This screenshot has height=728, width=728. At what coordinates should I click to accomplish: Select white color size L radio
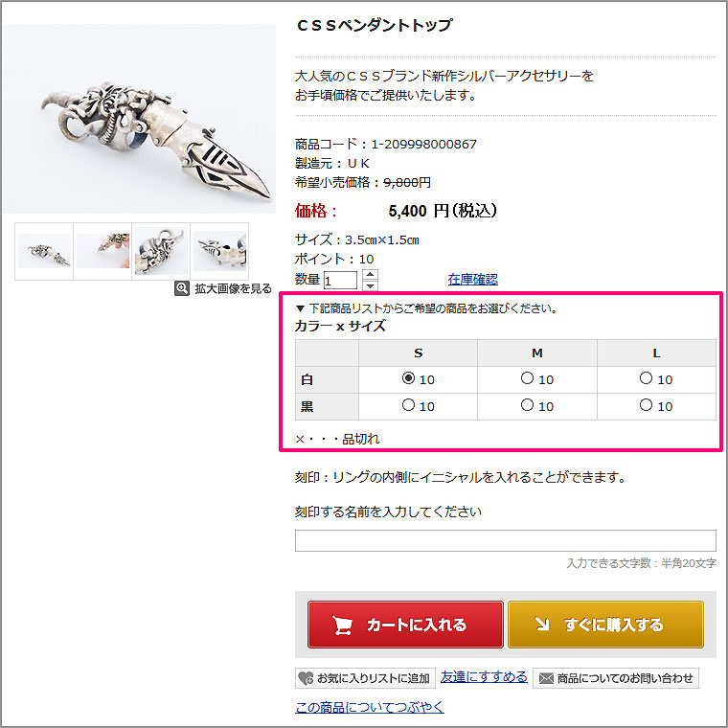646,378
